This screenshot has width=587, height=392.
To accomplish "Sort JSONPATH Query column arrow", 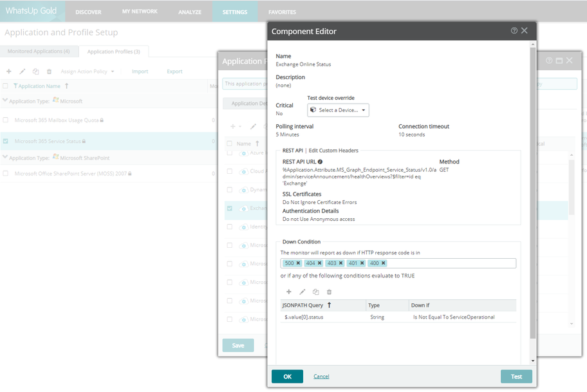I will coord(329,305).
